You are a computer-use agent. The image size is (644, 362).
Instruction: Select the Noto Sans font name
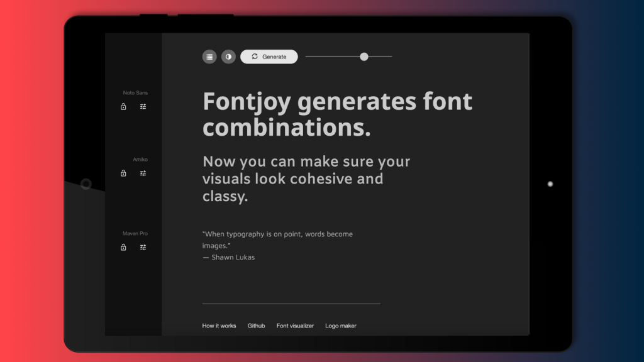click(135, 93)
